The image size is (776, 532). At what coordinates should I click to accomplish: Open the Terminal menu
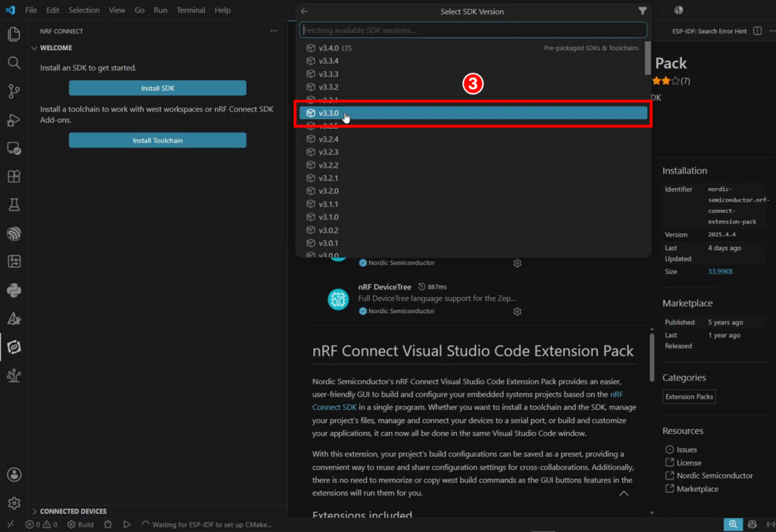[190, 10]
